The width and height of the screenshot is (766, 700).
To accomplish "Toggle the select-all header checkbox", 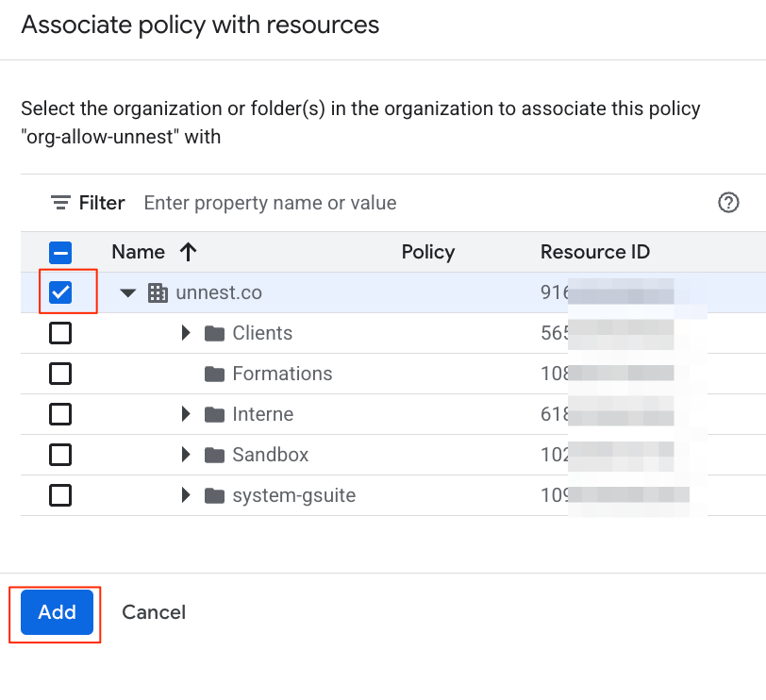I will [60, 252].
